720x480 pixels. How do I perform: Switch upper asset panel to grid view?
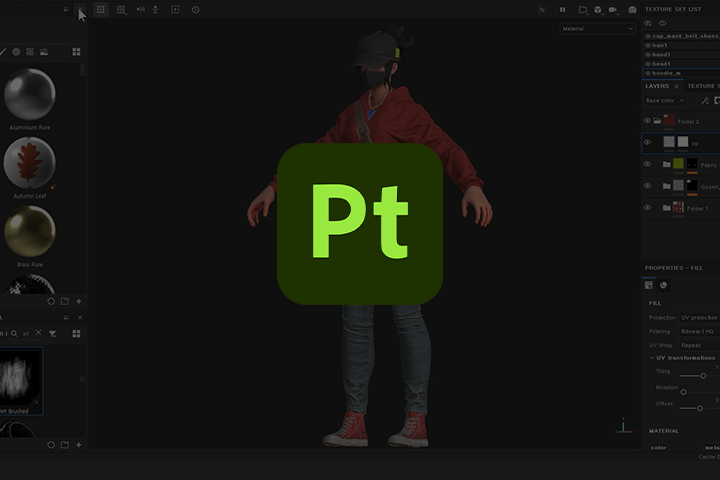pos(76,52)
